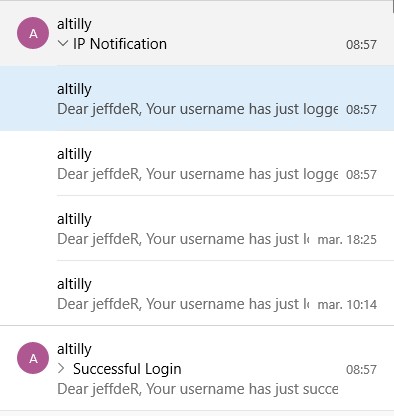Open the message received mar. 10:14
This screenshot has width=394, height=416.
tap(197, 293)
